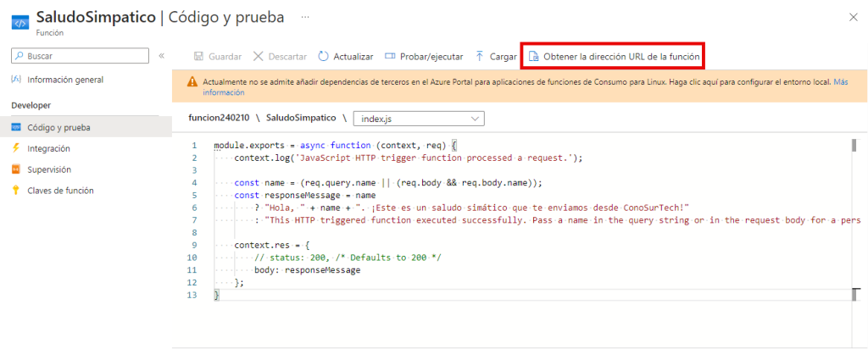This screenshot has height=349, width=868.
Task: Open the index.js file dropdown
Action: tap(419, 119)
